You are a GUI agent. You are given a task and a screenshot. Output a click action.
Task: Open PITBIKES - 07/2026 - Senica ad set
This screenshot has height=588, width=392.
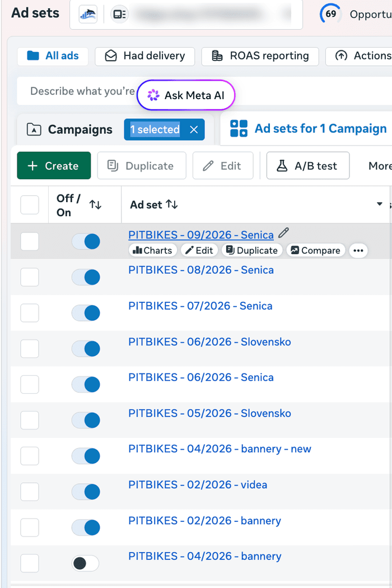pos(200,306)
